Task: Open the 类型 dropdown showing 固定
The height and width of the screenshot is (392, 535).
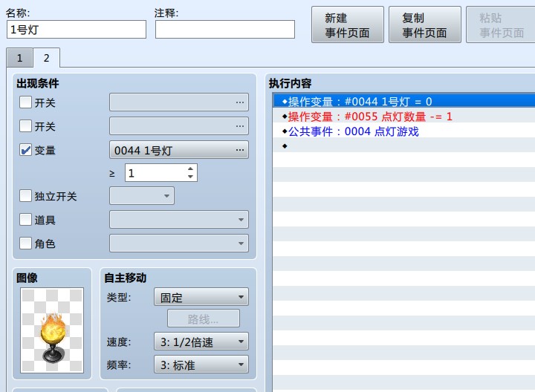Action: coord(201,297)
